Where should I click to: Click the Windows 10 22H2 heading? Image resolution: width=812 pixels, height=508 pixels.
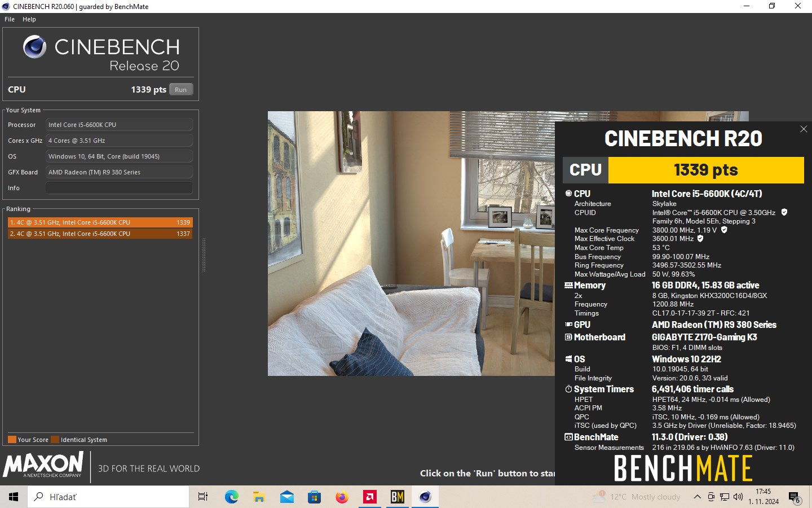(686, 359)
